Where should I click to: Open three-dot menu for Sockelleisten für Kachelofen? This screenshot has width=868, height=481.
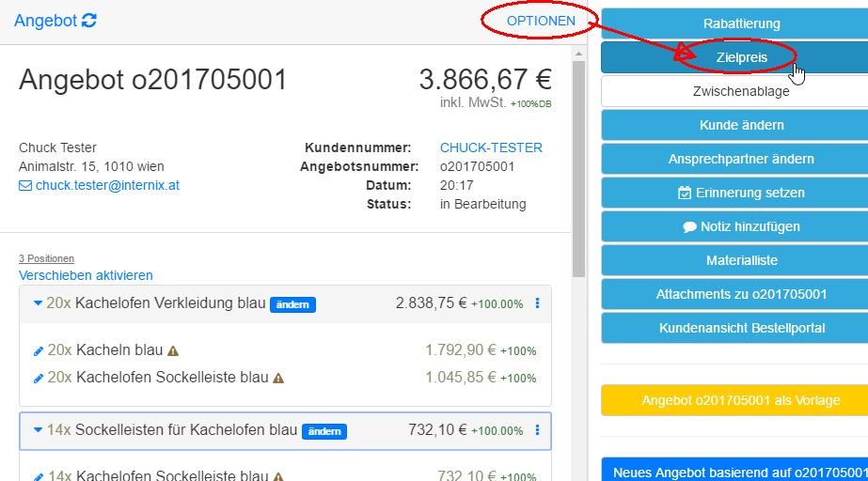pyautogui.click(x=537, y=430)
